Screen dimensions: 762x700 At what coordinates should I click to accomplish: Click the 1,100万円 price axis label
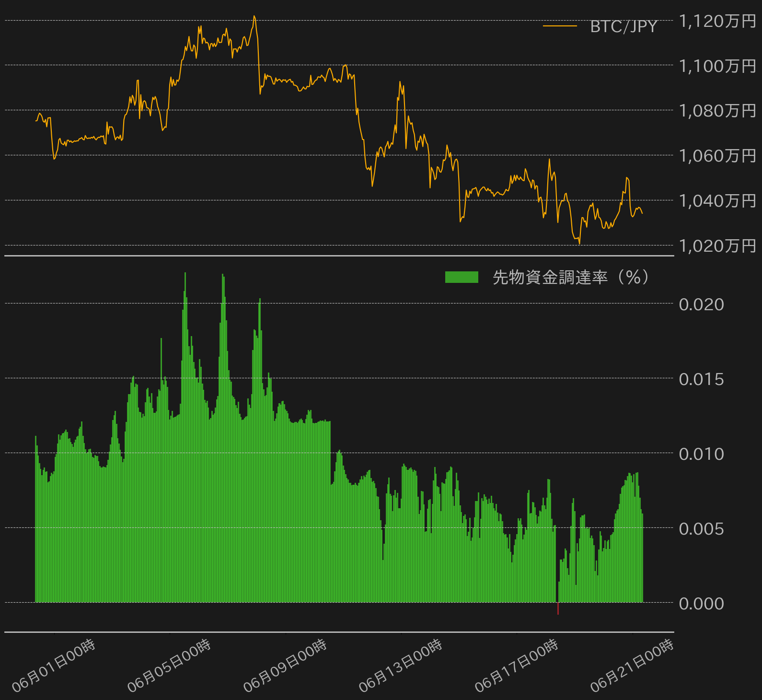click(717, 66)
